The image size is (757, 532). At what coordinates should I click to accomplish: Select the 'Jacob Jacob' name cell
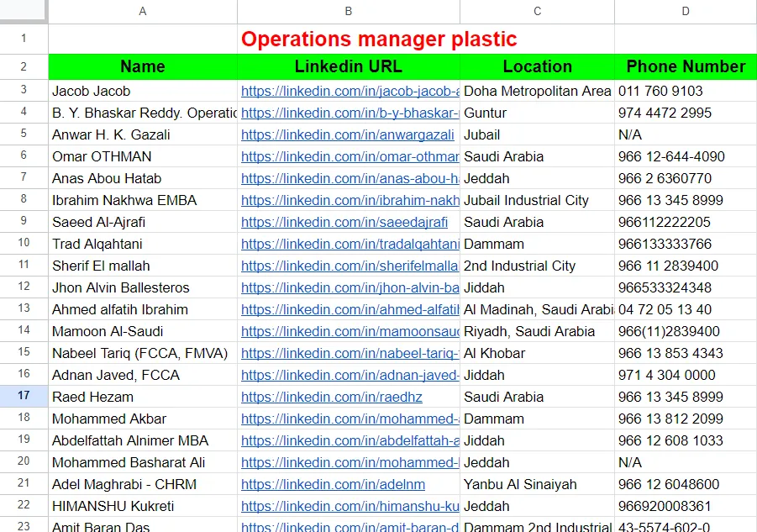point(143,91)
